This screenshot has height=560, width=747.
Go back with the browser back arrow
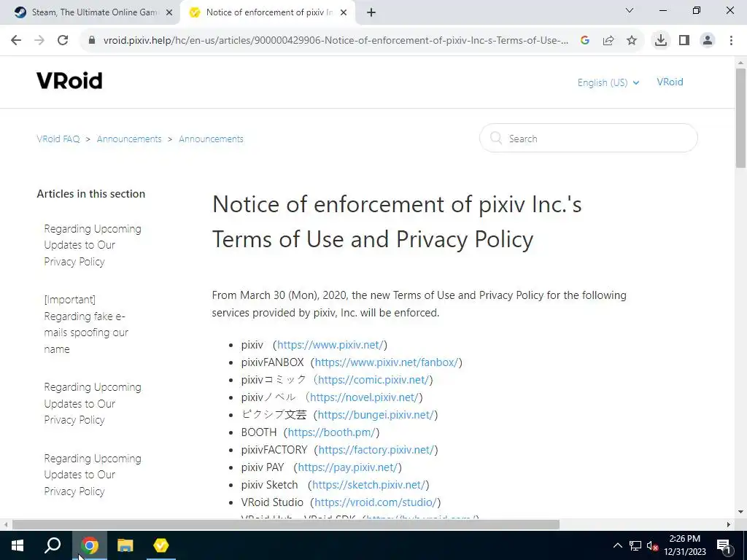coord(16,41)
